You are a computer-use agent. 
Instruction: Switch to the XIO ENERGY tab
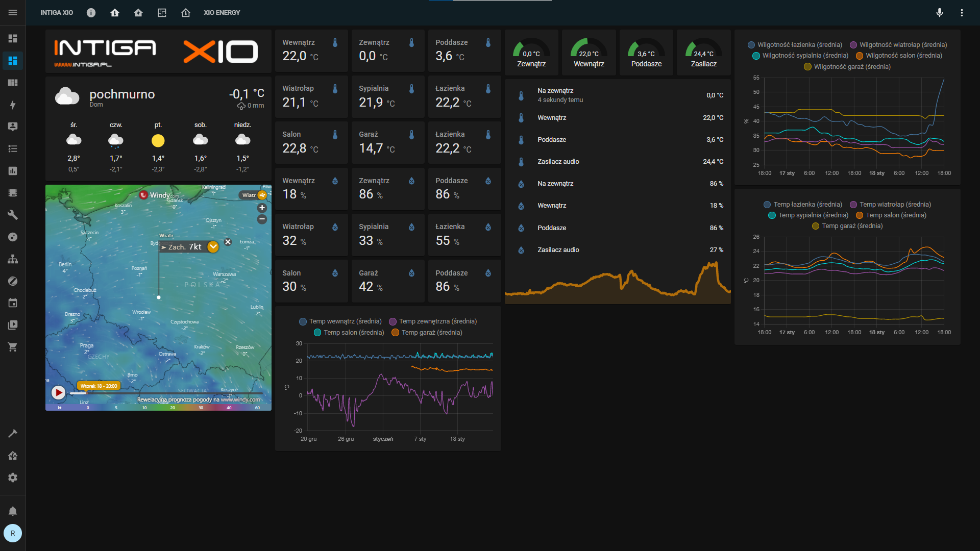[222, 13]
